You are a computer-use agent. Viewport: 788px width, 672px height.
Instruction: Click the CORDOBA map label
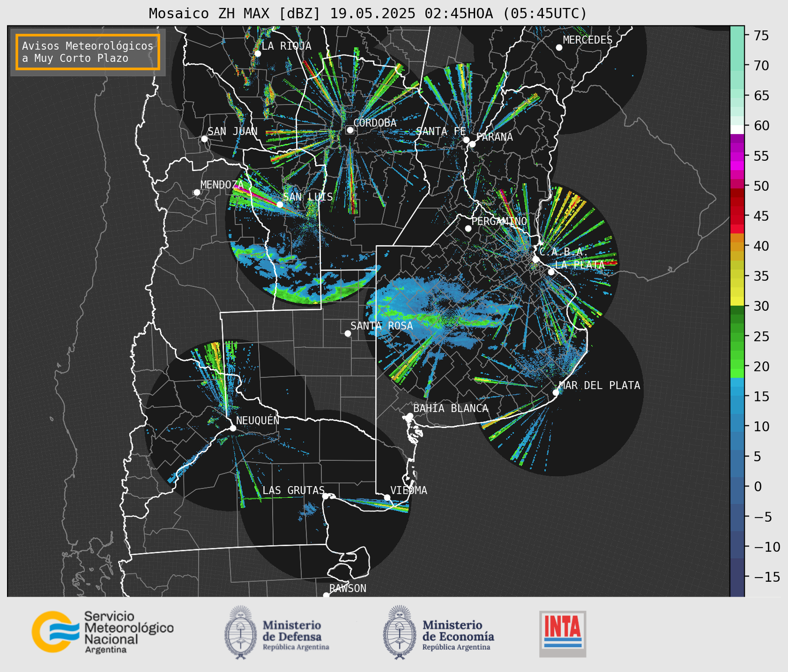375,123
